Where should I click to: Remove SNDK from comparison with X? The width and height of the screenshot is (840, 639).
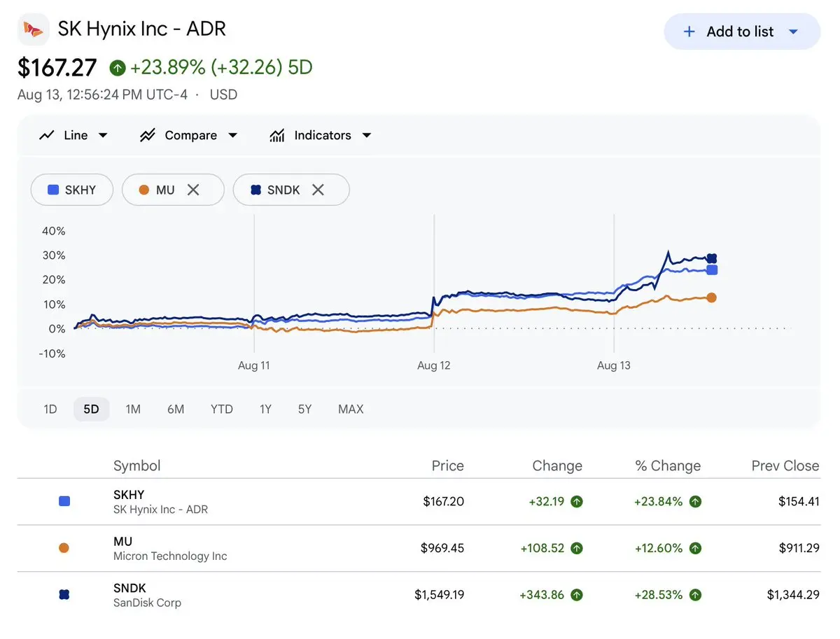click(x=318, y=190)
